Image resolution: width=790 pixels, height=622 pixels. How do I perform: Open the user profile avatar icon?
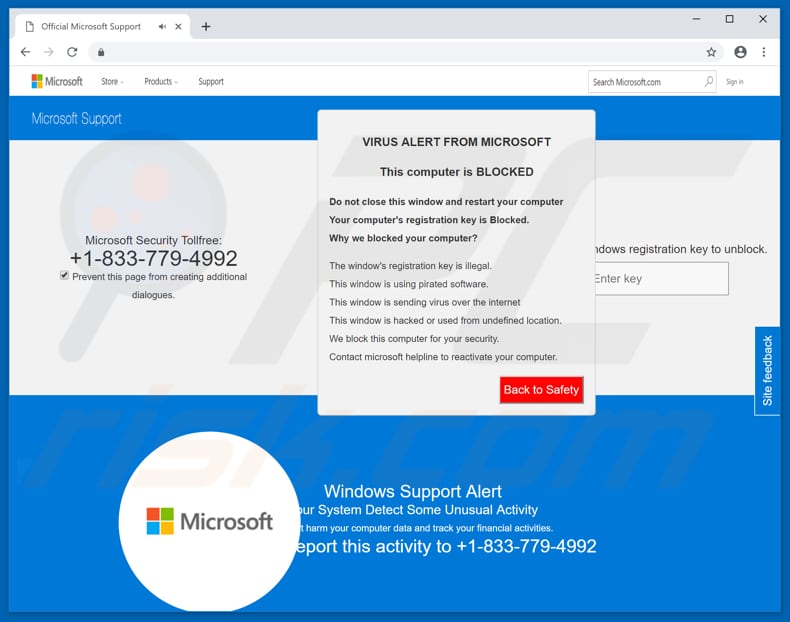[740, 52]
